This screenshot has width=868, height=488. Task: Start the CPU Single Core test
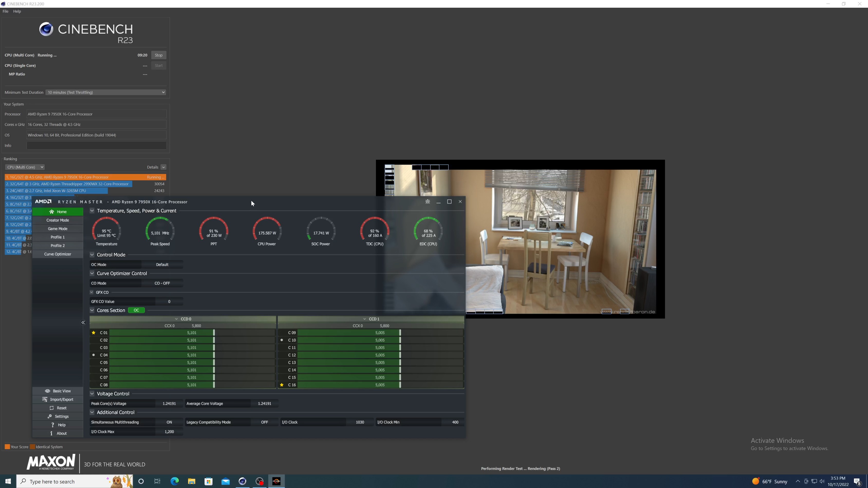tap(159, 66)
